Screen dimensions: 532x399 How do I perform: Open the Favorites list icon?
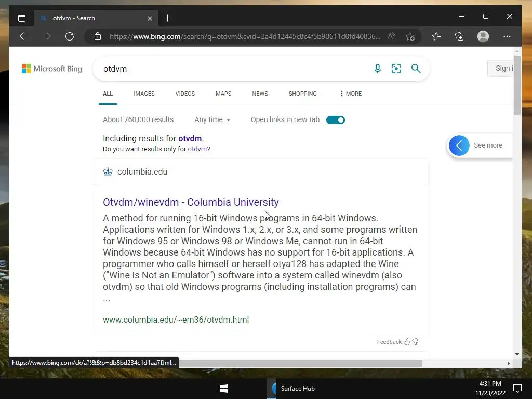436,36
